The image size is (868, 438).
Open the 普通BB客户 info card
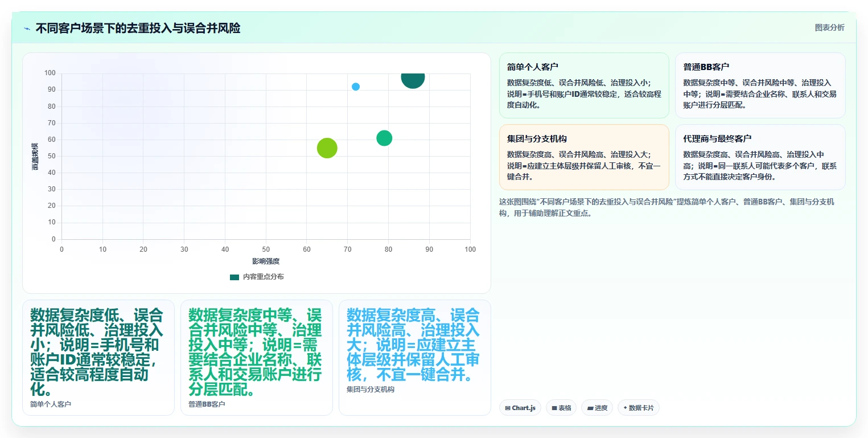[x=760, y=85]
